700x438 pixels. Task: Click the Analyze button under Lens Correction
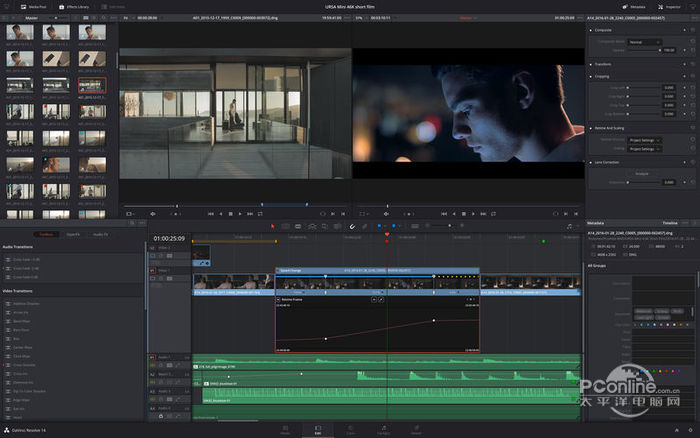point(643,172)
